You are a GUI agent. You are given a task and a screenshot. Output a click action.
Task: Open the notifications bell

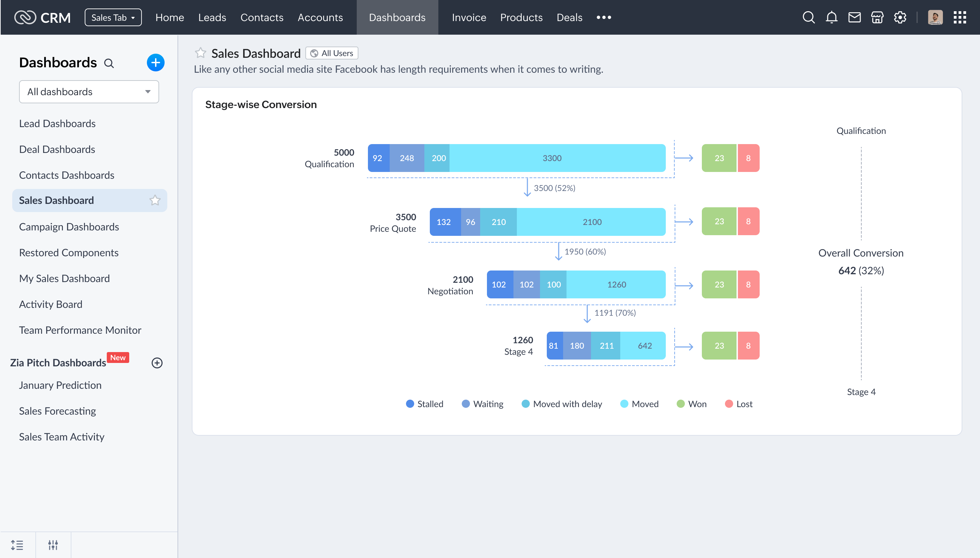pyautogui.click(x=831, y=17)
